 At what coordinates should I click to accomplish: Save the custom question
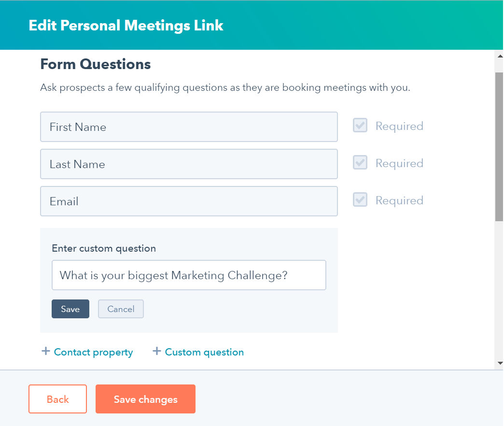tap(70, 309)
